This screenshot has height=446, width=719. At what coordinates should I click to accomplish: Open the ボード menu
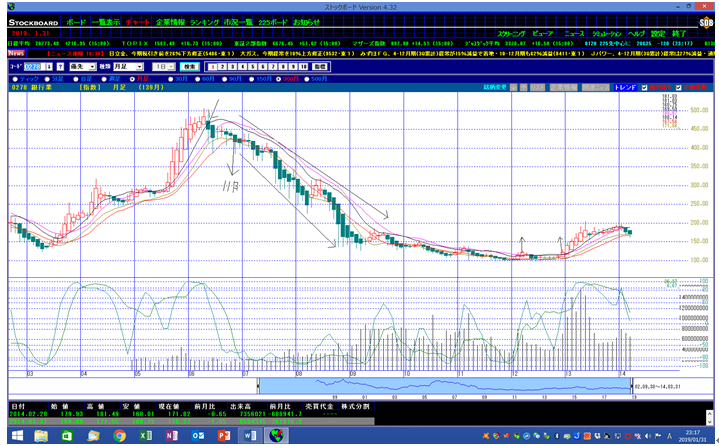(x=76, y=22)
